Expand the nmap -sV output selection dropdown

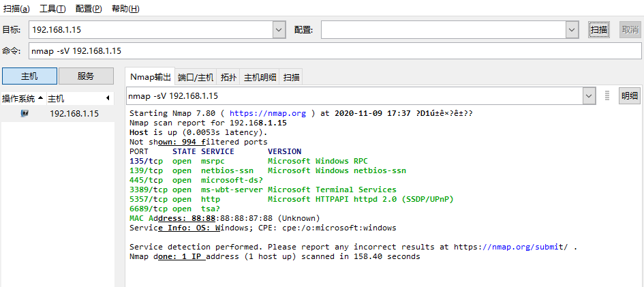pyautogui.click(x=589, y=96)
